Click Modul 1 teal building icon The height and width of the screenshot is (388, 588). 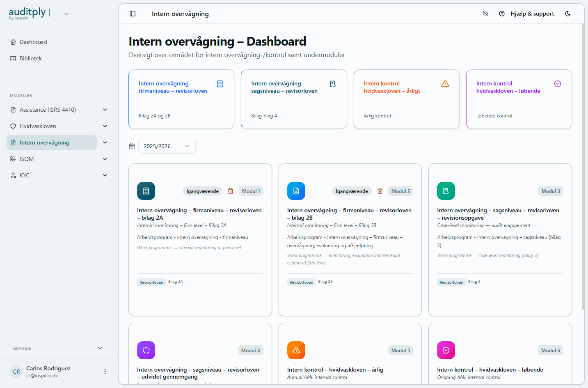[x=146, y=191]
